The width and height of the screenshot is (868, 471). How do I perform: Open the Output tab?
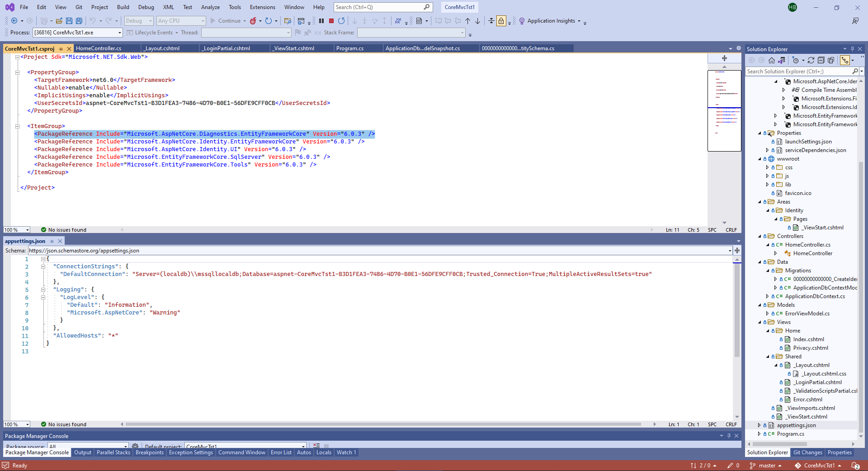[x=83, y=452]
